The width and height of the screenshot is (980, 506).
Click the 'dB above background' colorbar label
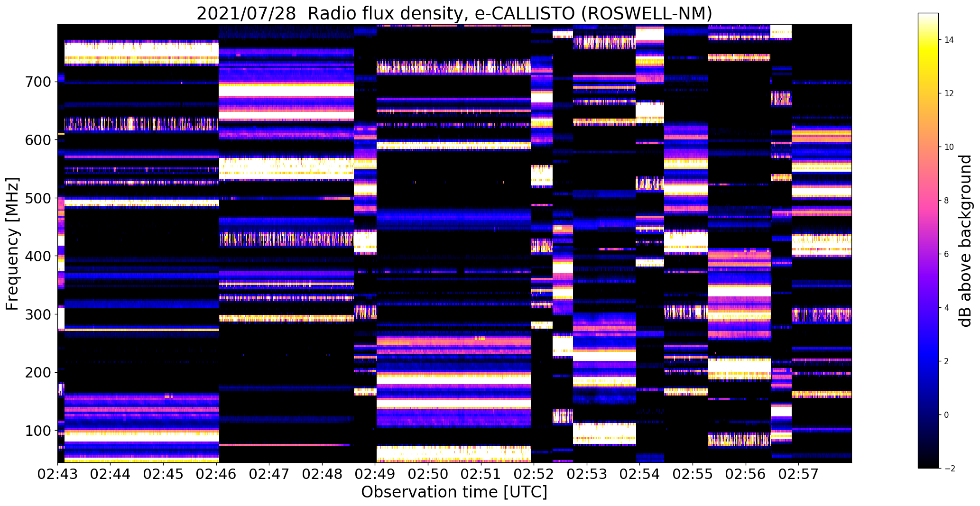[965, 241]
